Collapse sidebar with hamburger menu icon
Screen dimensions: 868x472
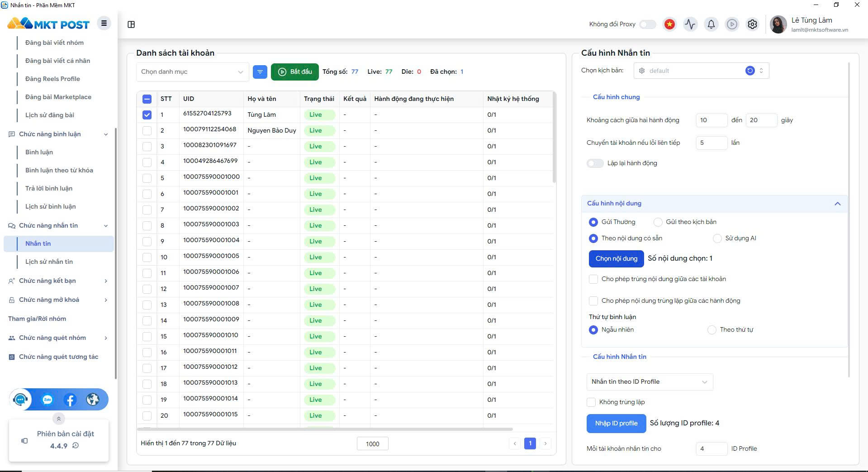click(104, 23)
